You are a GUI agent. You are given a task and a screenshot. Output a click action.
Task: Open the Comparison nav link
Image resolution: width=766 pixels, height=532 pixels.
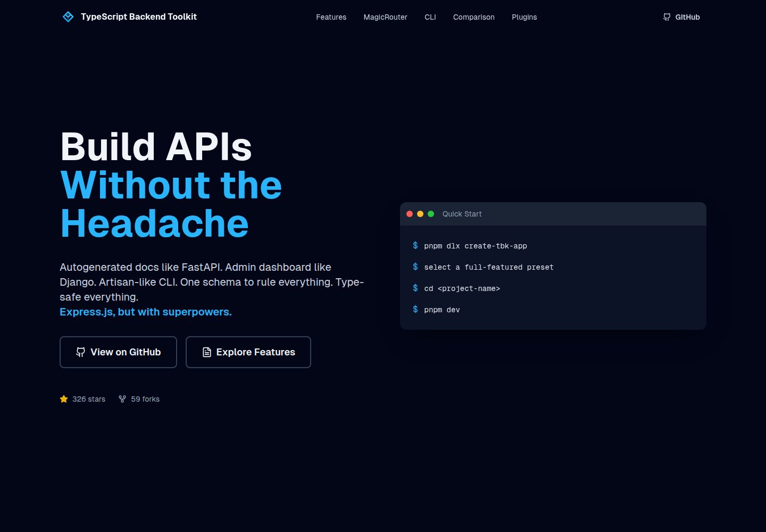(x=474, y=17)
